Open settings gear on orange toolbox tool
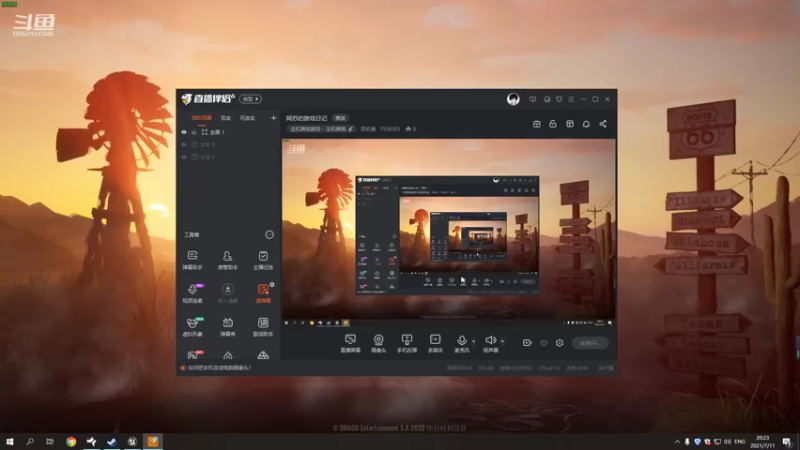 coord(272,285)
